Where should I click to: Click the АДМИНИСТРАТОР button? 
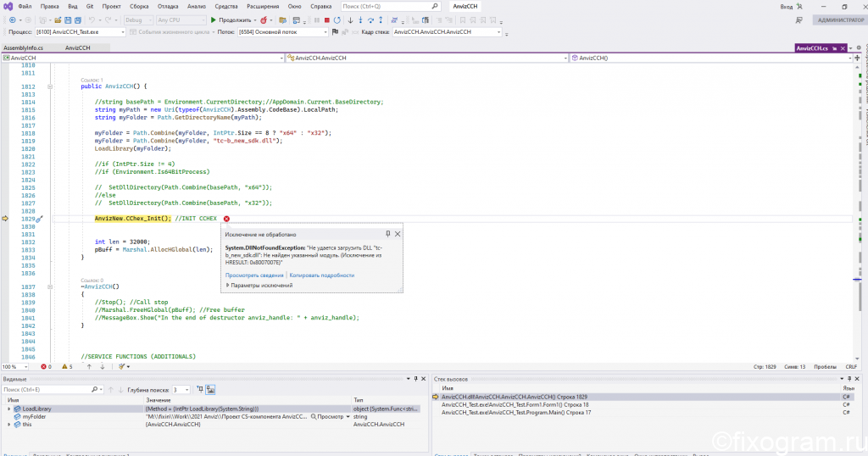click(x=841, y=20)
